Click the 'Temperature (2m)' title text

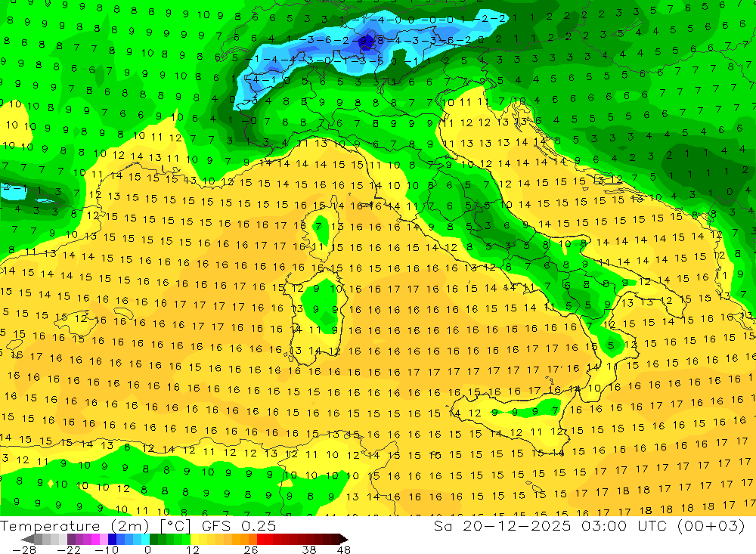pos(74,526)
